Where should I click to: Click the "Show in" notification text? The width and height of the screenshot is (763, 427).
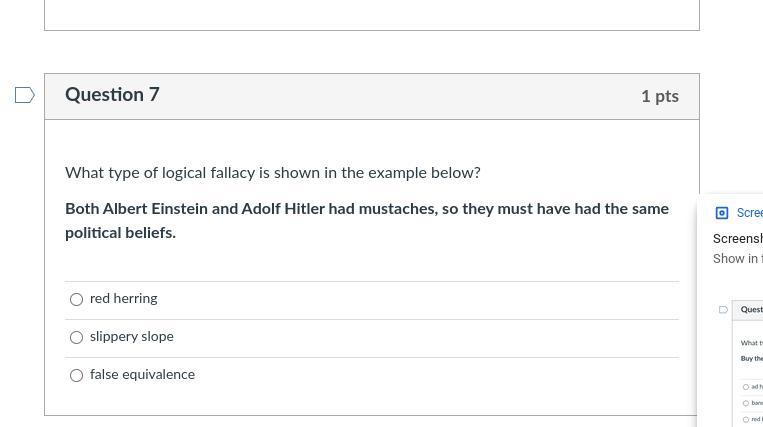tap(737, 259)
